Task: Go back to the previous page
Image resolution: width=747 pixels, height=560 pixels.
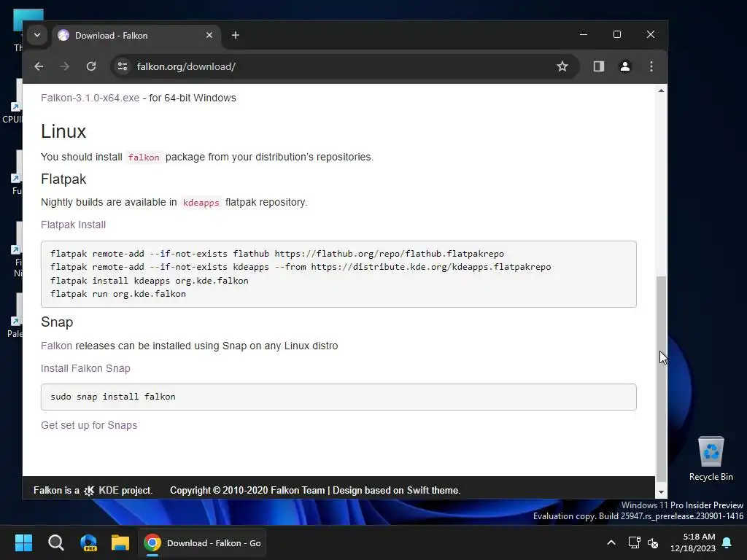Action: click(x=39, y=66)
